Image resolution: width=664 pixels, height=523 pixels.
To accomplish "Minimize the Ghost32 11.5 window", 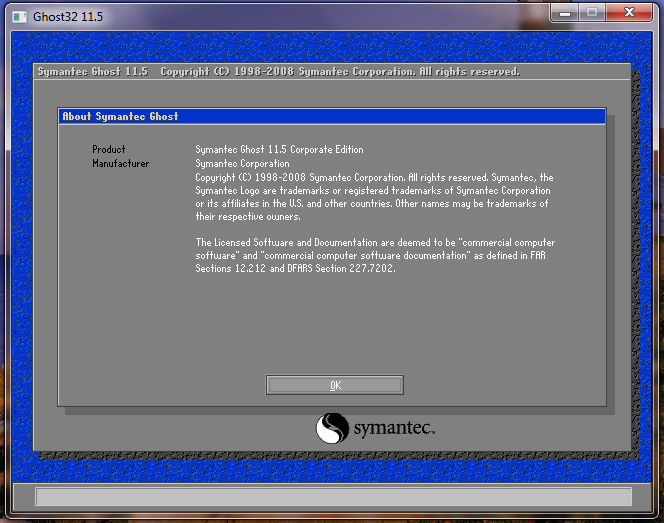I will (x=565, y=13).
